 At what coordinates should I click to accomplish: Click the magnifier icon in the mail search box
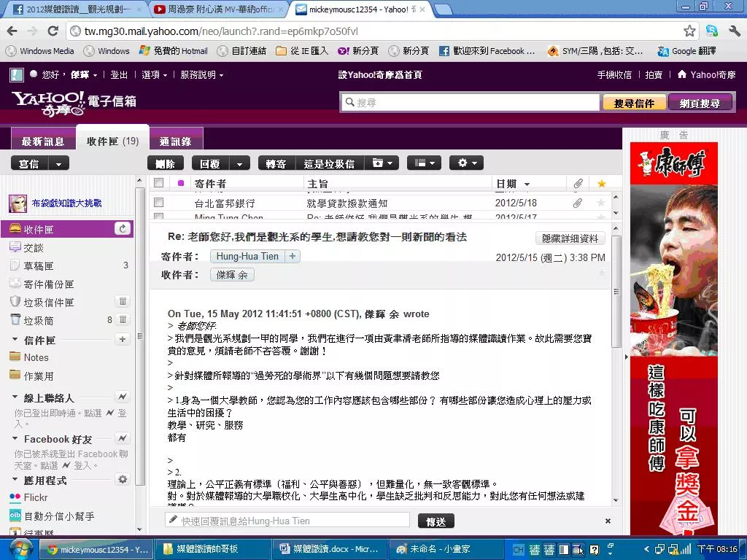(349, 102)
